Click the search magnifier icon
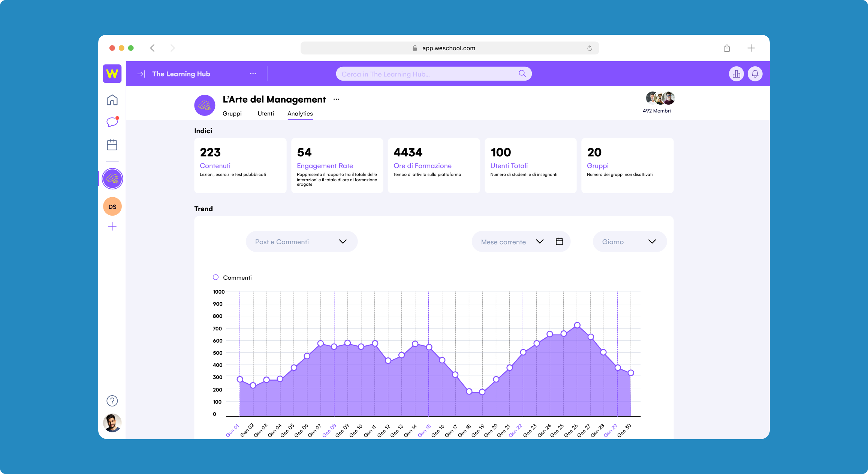Image resolution: width=868 pixels, height=474 pixels. tap(522, 74)
